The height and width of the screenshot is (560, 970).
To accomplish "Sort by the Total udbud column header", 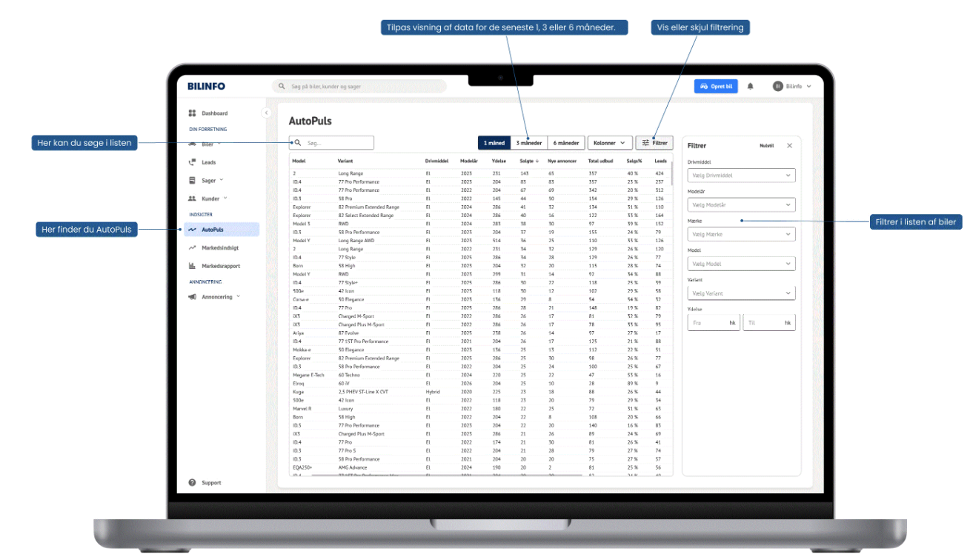I will point(600,161).
